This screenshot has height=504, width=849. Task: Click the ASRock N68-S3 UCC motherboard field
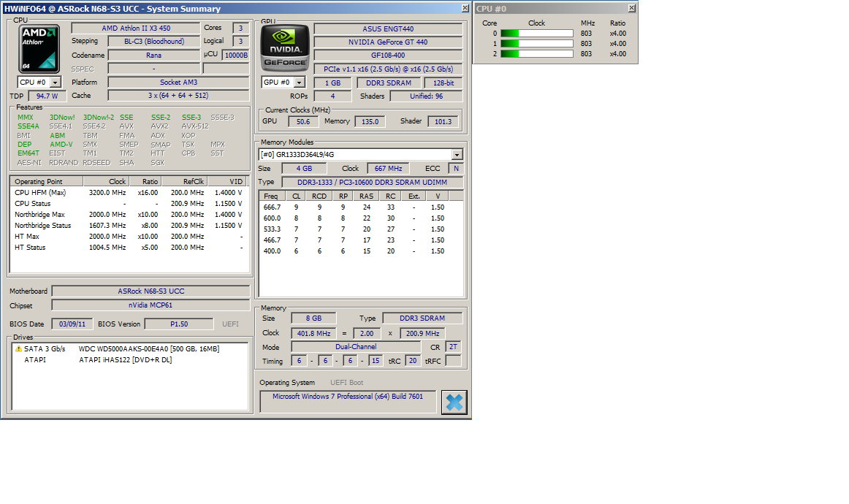[x=151, y=291]
